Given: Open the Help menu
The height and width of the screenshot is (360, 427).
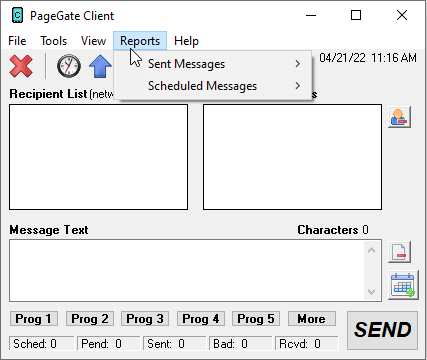Looking at the screenshot, I should click(x=186, y=41).
